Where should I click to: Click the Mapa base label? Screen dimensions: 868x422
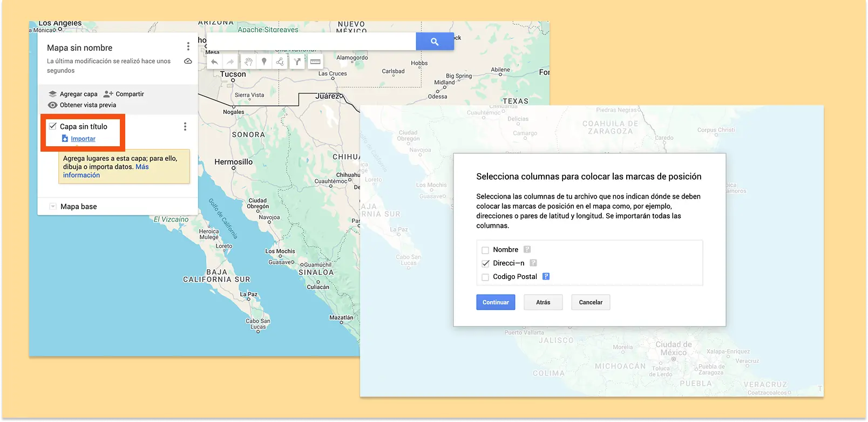79,207
